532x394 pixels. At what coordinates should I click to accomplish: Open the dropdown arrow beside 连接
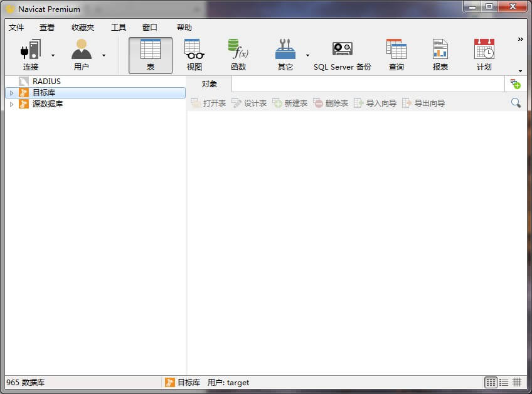(x=53, y=55)
